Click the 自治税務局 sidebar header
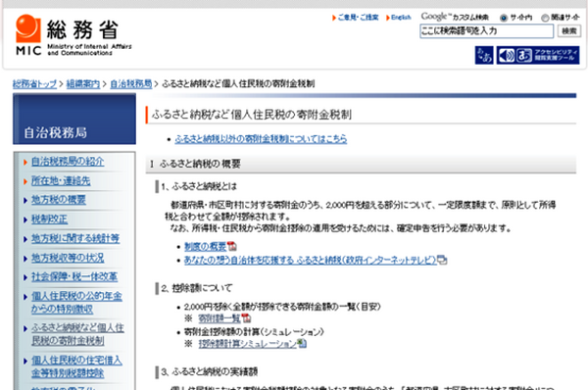 (x=74, y=119)
